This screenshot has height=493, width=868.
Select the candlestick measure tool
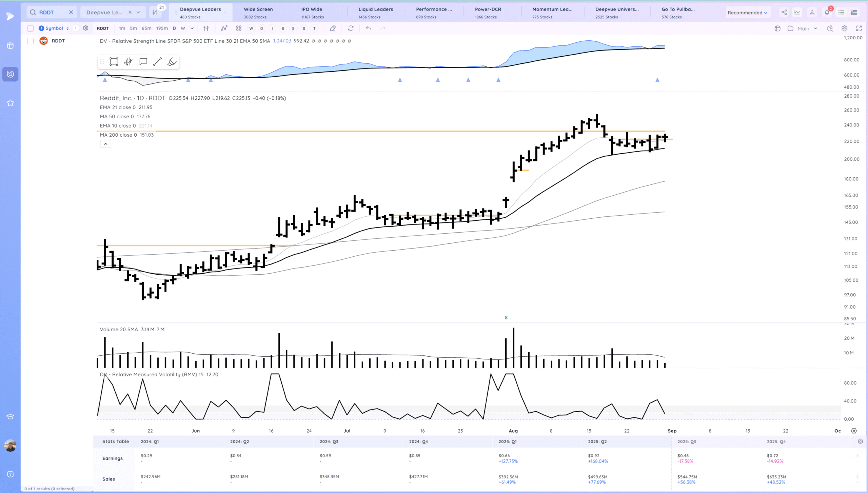[128, 62]
